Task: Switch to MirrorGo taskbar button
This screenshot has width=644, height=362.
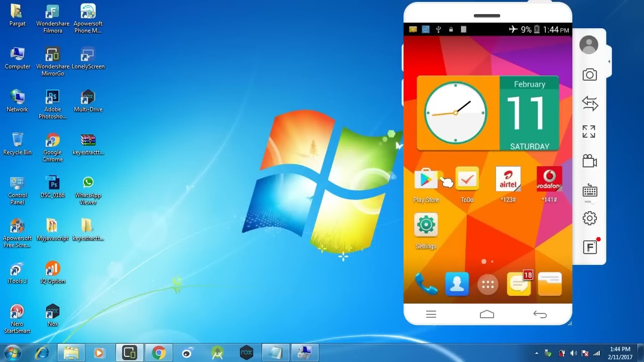Action: click(130, 353)
